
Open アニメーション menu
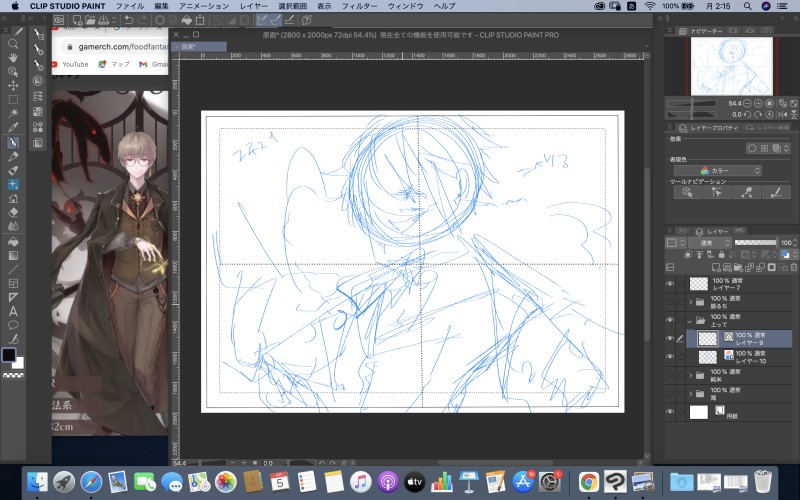pyautogui.click(x=204, y=6)
